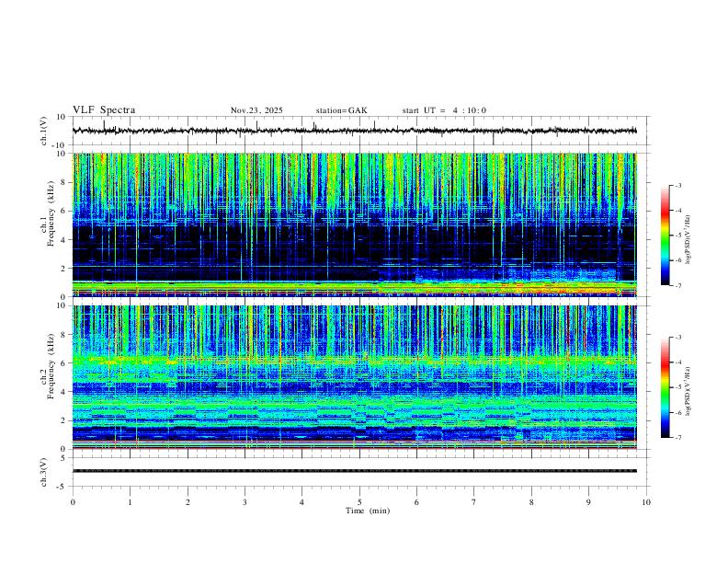This screenshot has height=563, width=728.
Task: Click the "-3" tick on ch.1 colorbar
Action: [677, 185]
